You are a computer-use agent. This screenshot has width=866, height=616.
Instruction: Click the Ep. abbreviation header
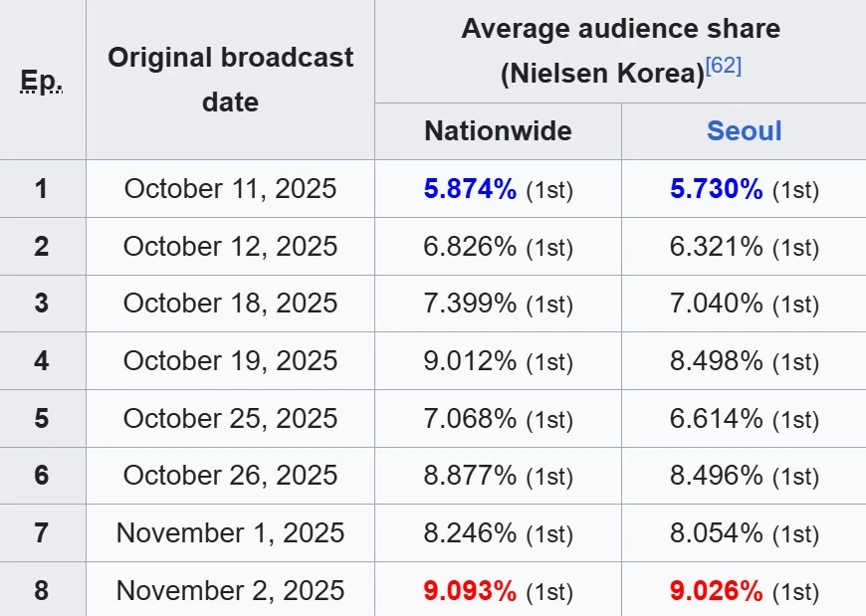tap(42, 80)
